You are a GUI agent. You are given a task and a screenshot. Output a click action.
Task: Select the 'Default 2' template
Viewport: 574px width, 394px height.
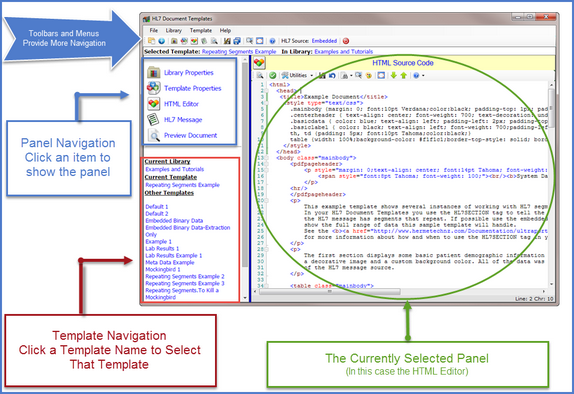[x=157, y=213]
